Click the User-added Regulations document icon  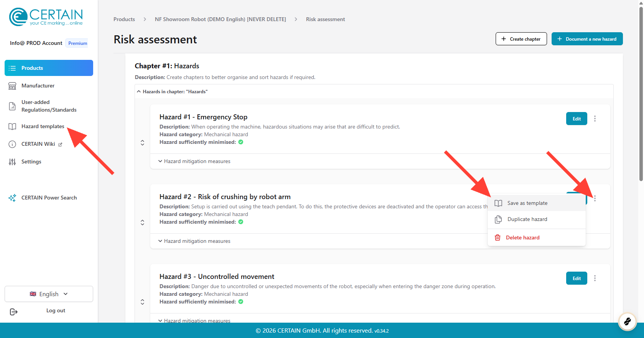coord(12,106)
